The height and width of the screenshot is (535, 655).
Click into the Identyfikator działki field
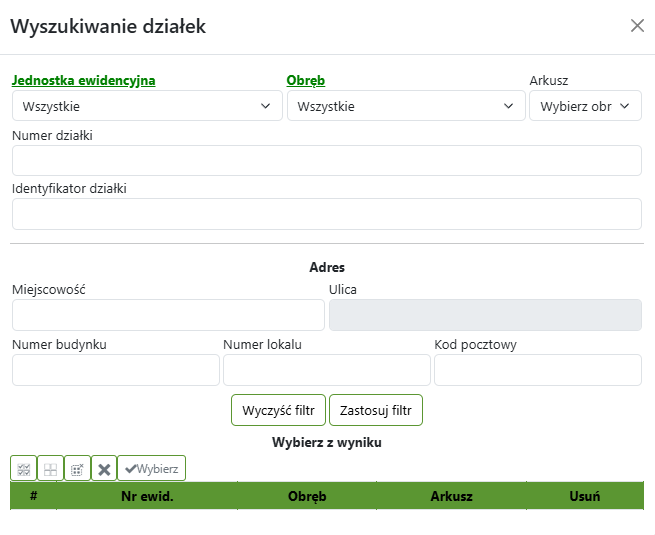(x=326, y=213)
